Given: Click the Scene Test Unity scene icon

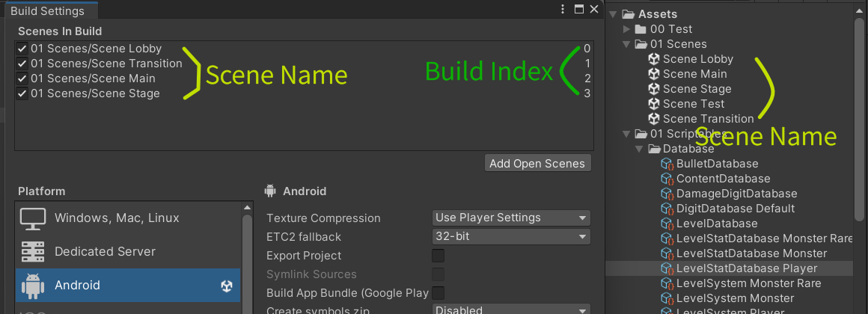Looking at the screenshot, I should pos(654,103).
